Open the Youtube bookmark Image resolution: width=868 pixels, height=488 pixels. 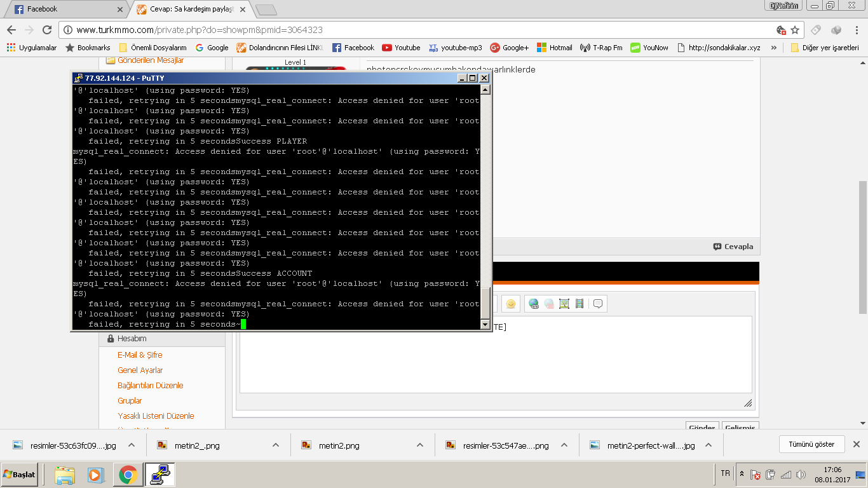[401, 48]
